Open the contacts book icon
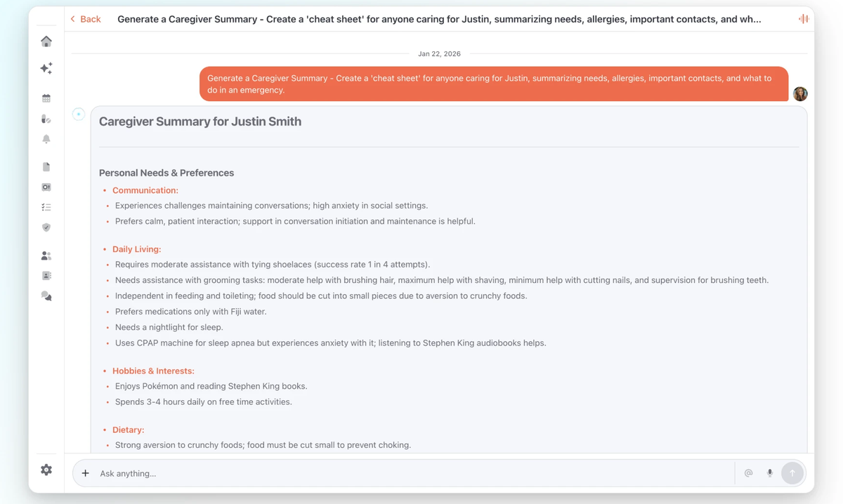The image size is (843, 504). point(46,276)
